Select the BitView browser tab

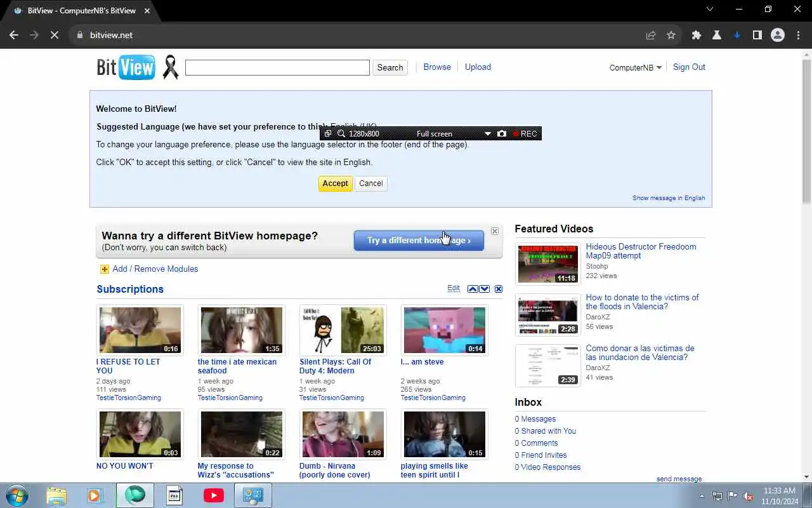pos(81,11)
